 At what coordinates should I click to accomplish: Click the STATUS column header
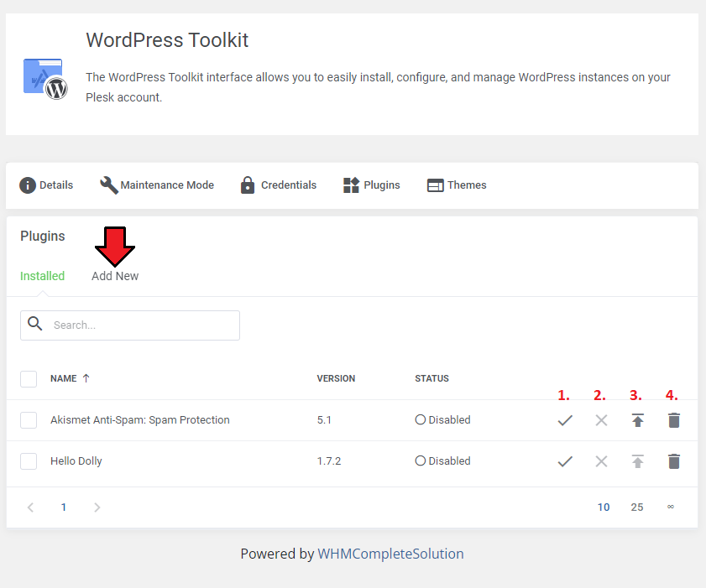click(x=431, y=378)
